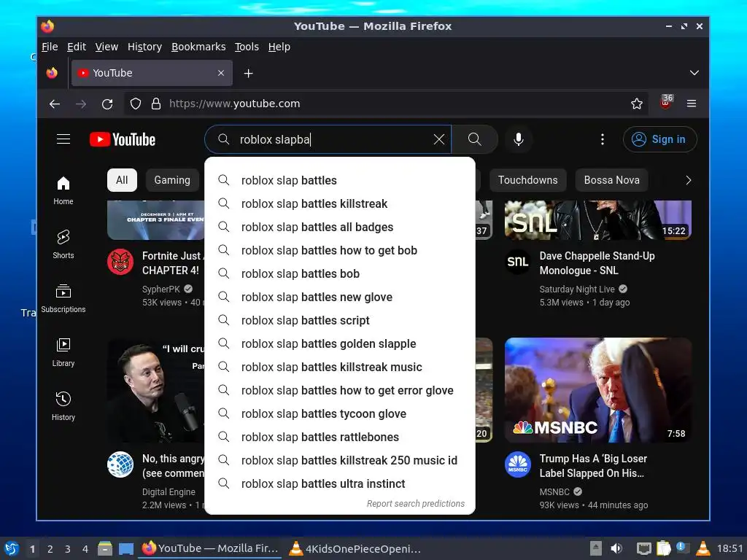Choose suggestion roblox slap battles golden slapple
The height and width of the screenshot is (560, 747).
tap(340, 344)
